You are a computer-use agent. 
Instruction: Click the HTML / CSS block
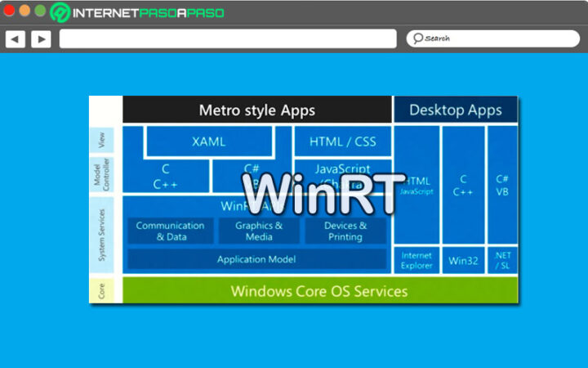pos(342,141)
